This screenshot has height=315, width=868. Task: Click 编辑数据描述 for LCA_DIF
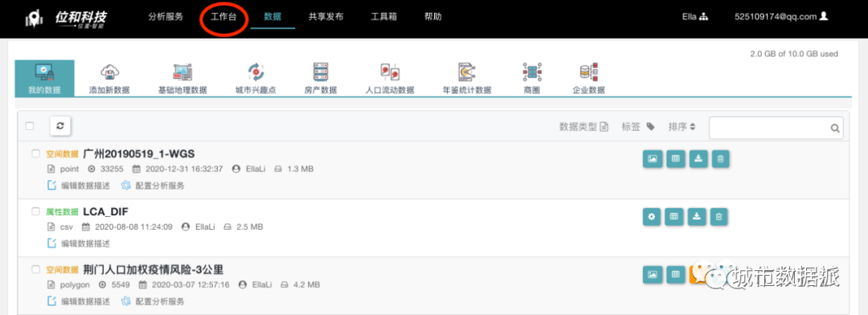[79, 243]
